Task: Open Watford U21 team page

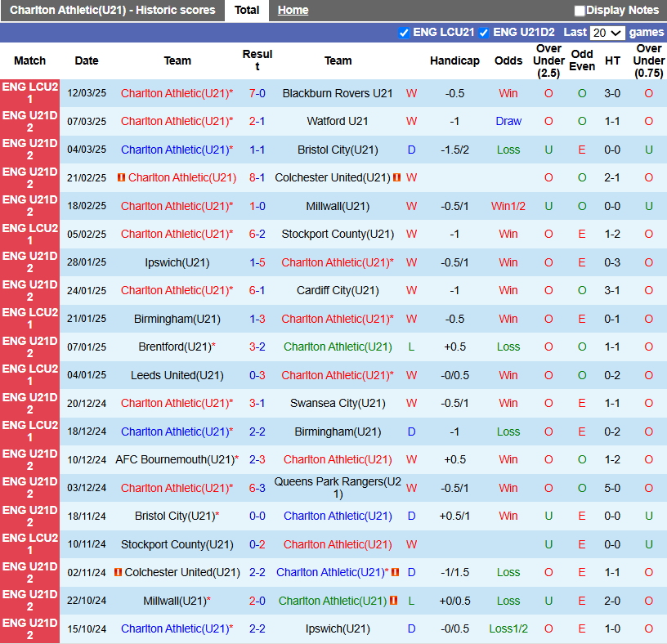Action: point(338,121)
